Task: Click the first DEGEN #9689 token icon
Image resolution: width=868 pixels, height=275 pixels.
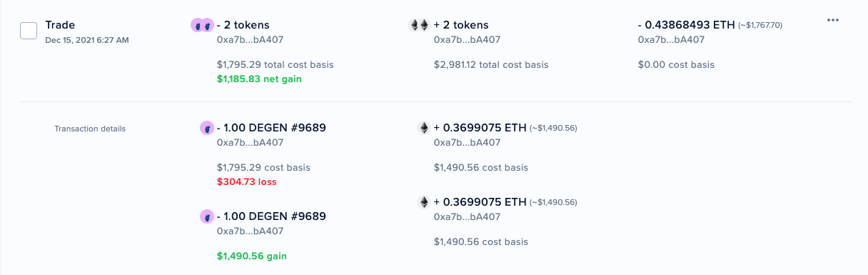Action: click(x=206, y=129)
